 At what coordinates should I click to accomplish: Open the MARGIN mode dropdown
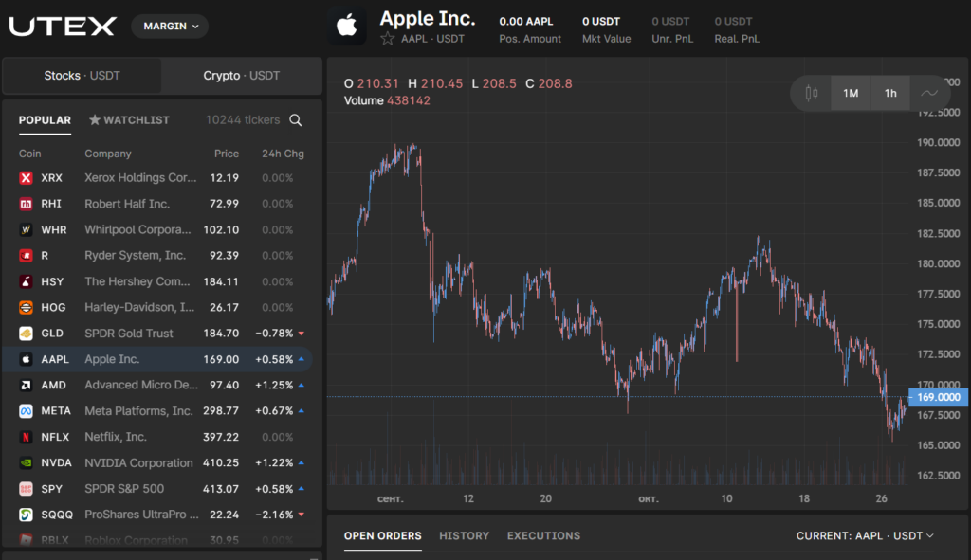[x=171, y=26]
